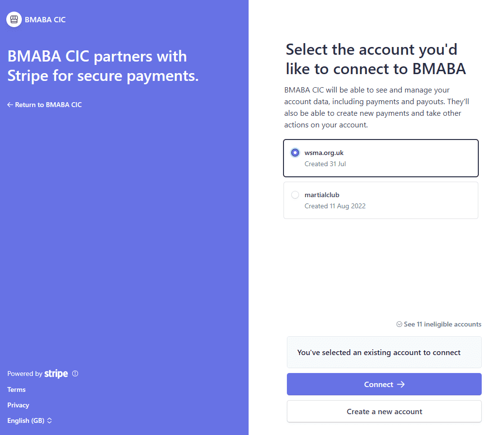504x435 pixels.
Task: Open the Privacy link
Action: click(18, 405)
